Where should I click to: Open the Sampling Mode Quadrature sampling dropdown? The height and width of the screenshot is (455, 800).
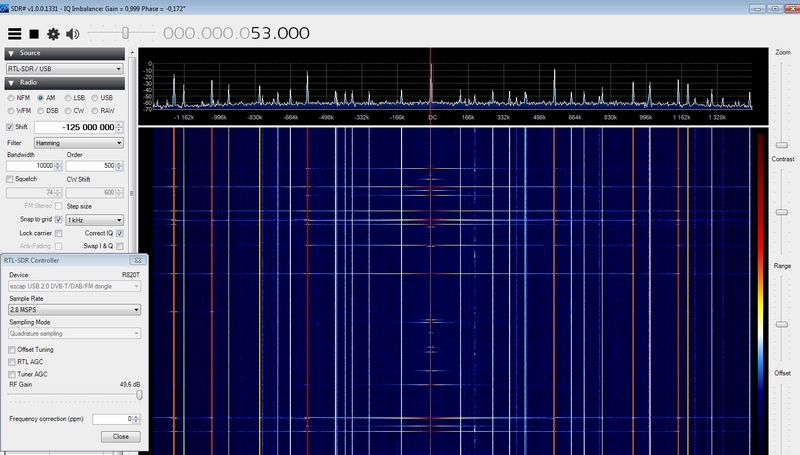point(74,333)
